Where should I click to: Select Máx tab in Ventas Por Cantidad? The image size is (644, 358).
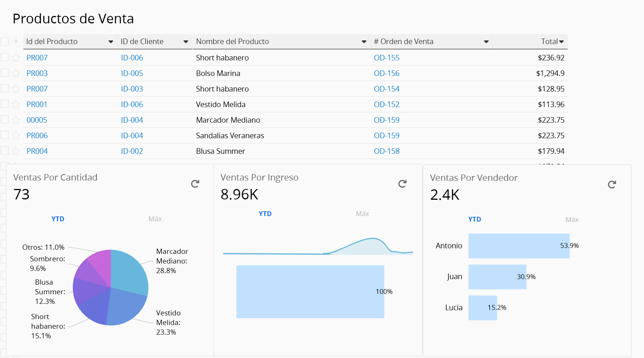(155, 219)
